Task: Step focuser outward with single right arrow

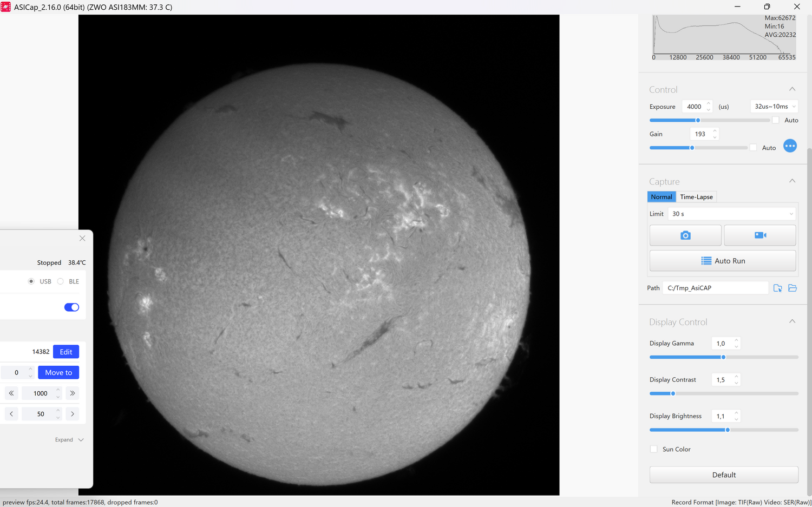Action: (x=73, y=414)
